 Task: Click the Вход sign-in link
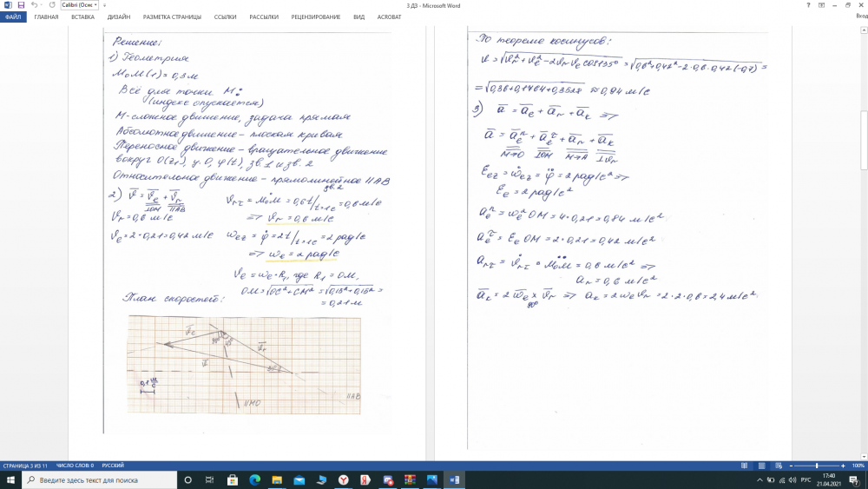pyautogui.click(x=862, y=16)
